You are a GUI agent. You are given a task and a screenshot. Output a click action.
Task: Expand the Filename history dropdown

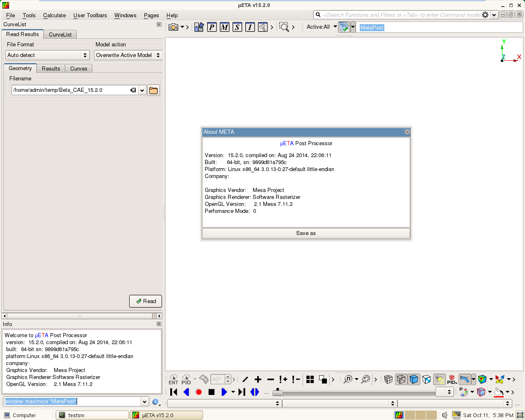coord(142,90)
